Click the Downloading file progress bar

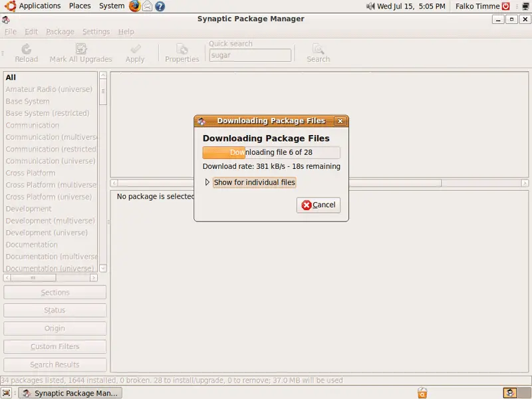pyautogui.click(x=271, y=152)
